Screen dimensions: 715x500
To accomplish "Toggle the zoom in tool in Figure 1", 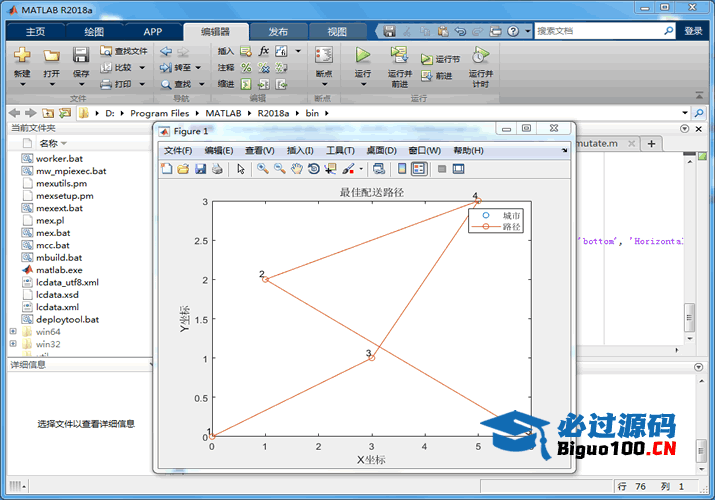I will point(263,169).
